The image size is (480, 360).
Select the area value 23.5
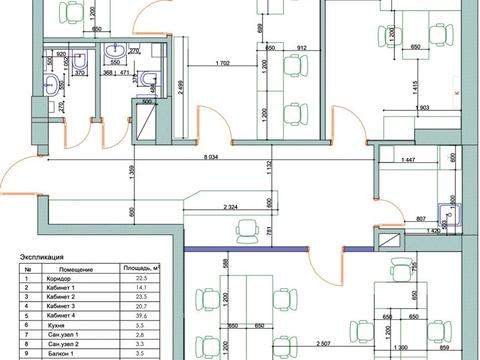[x=141, y=297]
